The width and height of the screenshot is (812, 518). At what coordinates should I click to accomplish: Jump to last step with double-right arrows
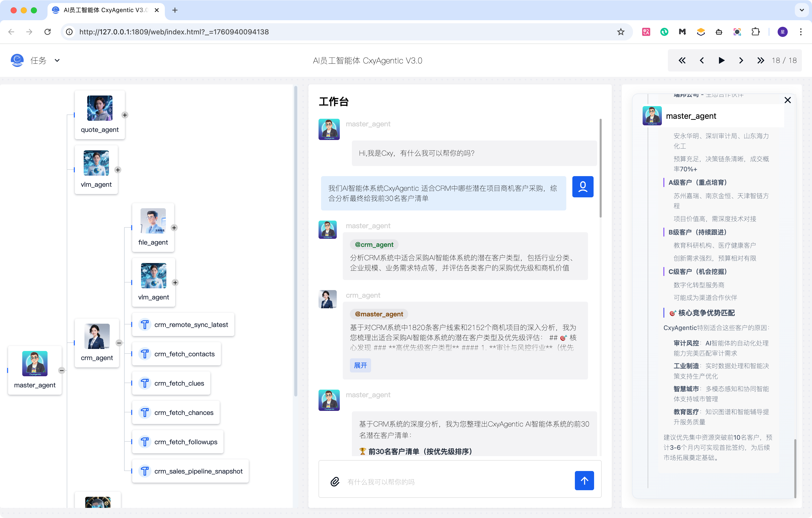[x=760, y=60]
